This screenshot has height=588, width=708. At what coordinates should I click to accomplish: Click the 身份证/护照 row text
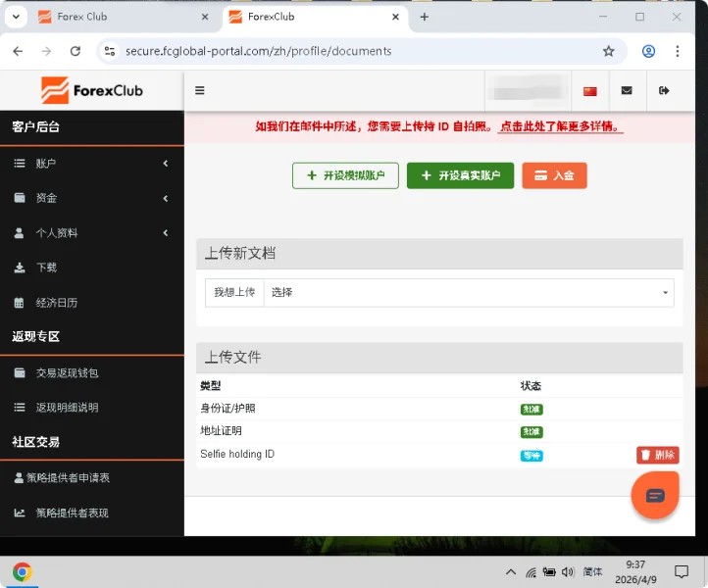click(x=228, y=409)
